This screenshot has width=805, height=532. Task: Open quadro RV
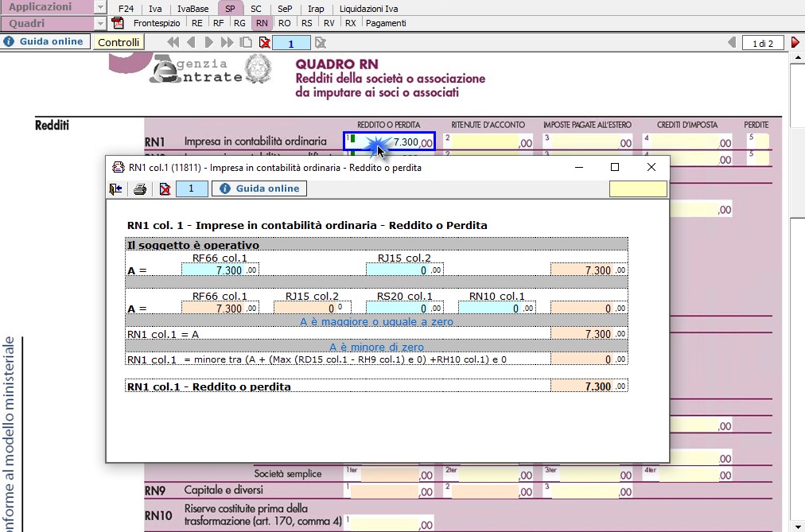pyautogui.click(x=329, y=23)
